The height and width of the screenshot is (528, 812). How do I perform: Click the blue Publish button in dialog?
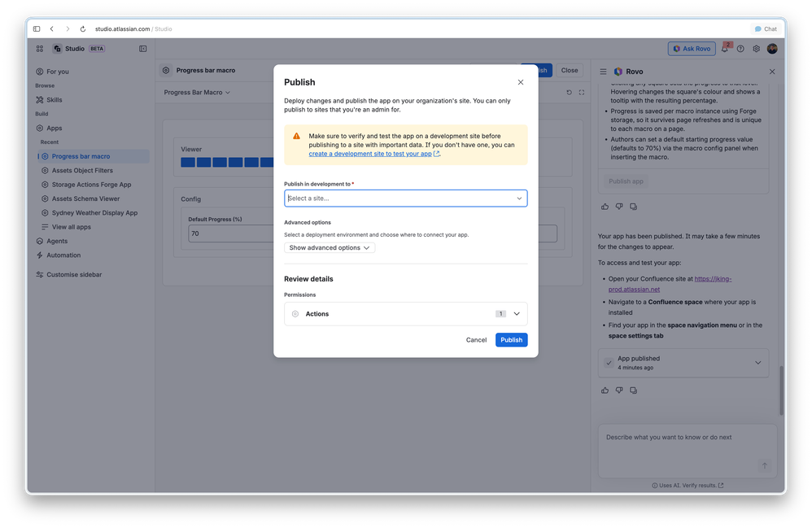pyautogui.click(x=511, y=340)
